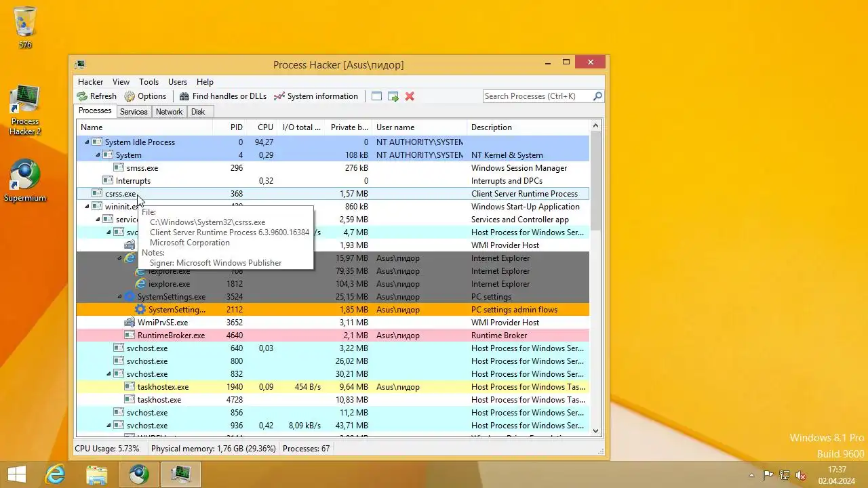This screenshot has width=868, height=488.
Task: Open the Tools menu
Action: [149, 81]
